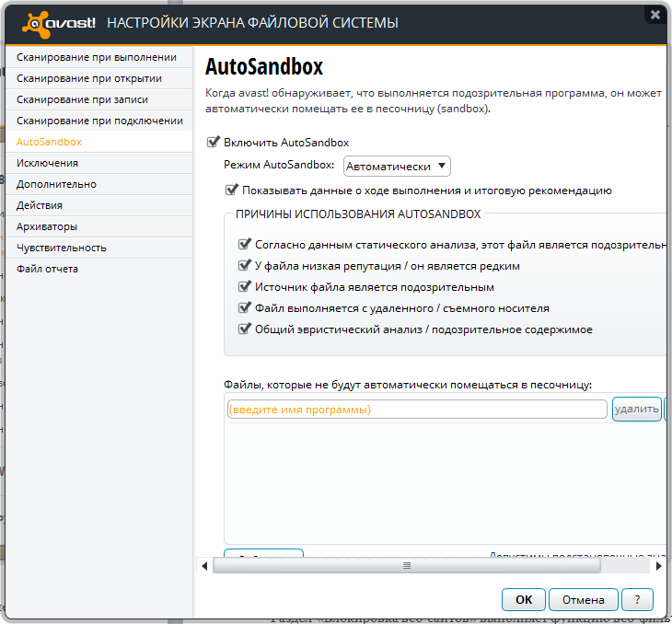672x624 pixels.
Task: Click the horizontal scrollbar thumb
Action: pyautogui.click(x=407, y=566)
